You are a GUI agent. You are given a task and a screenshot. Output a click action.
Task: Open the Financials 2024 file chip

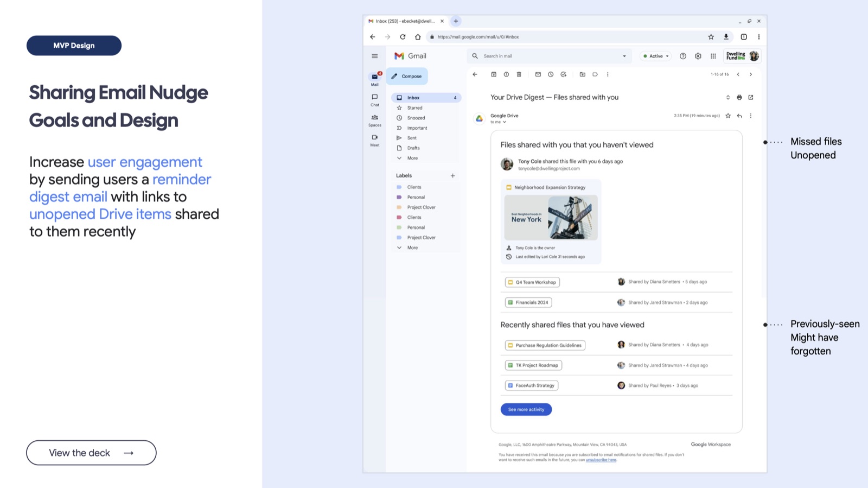coord(528,302)
